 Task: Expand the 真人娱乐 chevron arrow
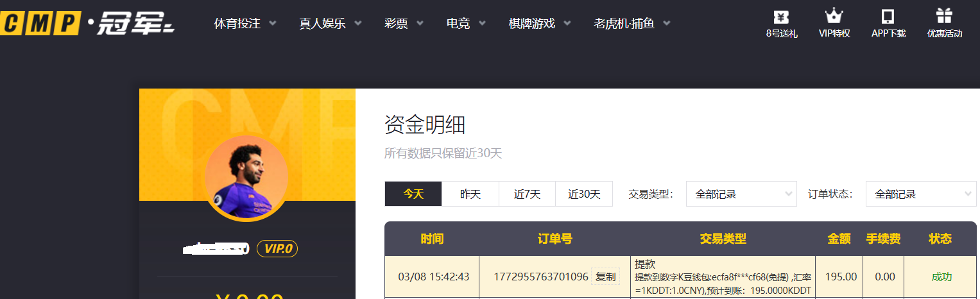357,24
